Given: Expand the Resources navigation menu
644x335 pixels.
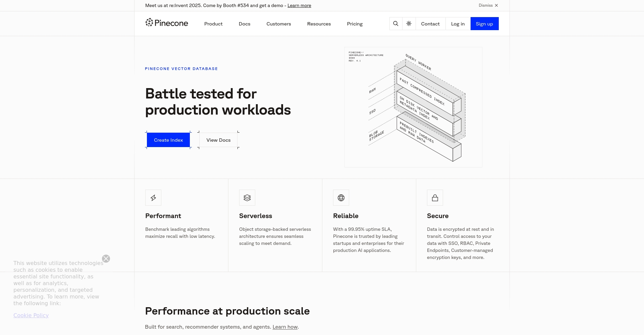Looking at the screenshot, I should (x=319, y=24).
